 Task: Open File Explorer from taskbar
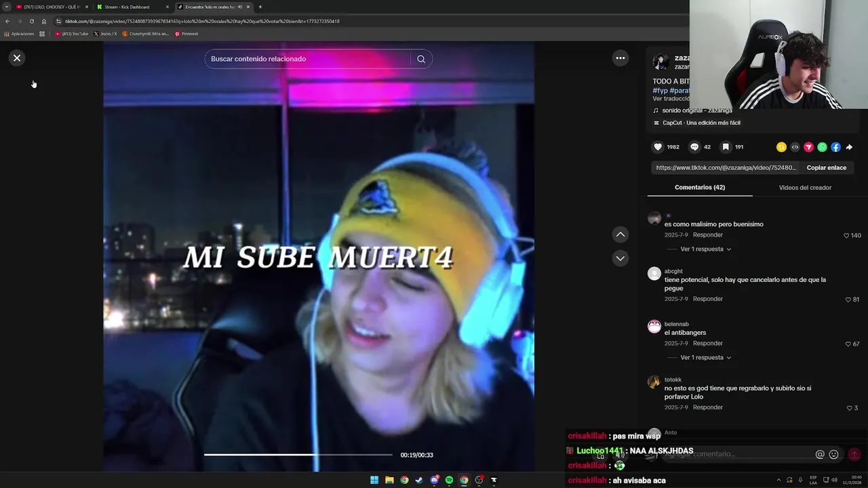coord(389,480)
